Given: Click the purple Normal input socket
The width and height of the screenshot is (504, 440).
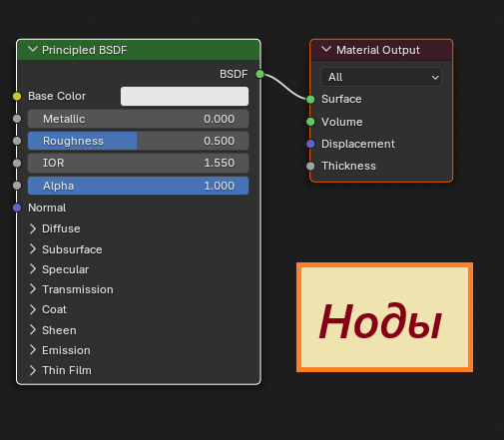Looking at the screenshot, I should pyautogui.click(x=17, y=208).
